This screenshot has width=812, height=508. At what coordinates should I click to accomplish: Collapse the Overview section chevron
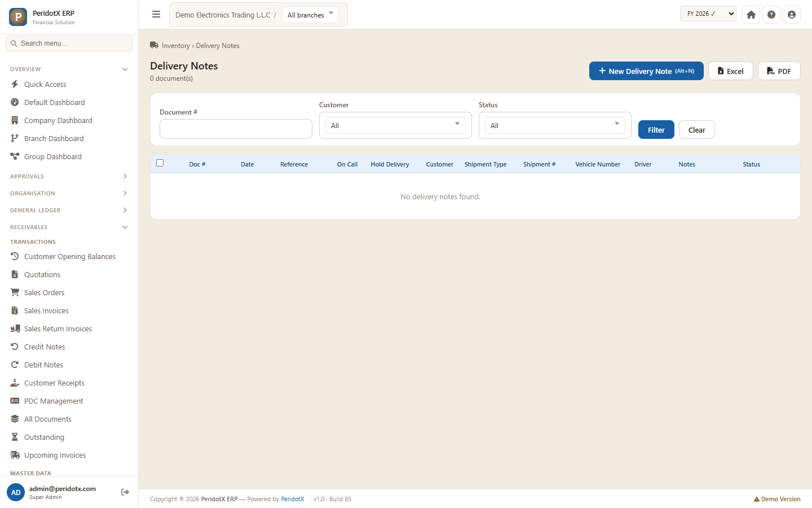125,69
